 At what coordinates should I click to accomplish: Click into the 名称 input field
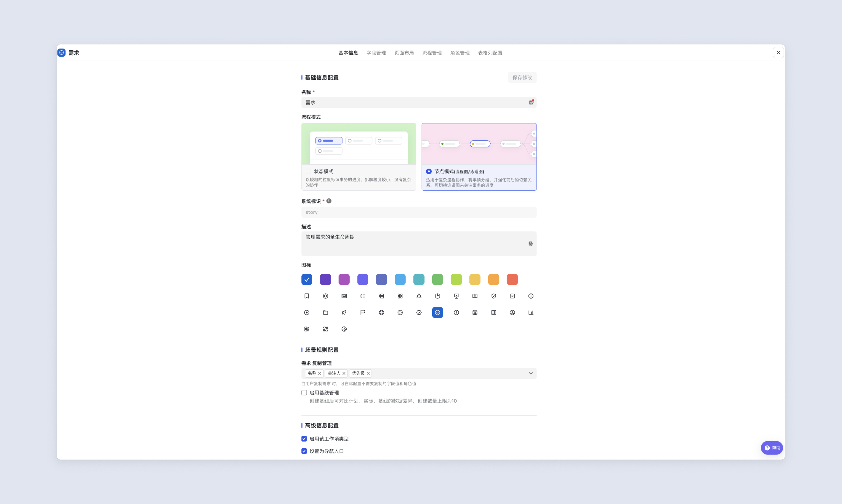click(x=419, y=102)
